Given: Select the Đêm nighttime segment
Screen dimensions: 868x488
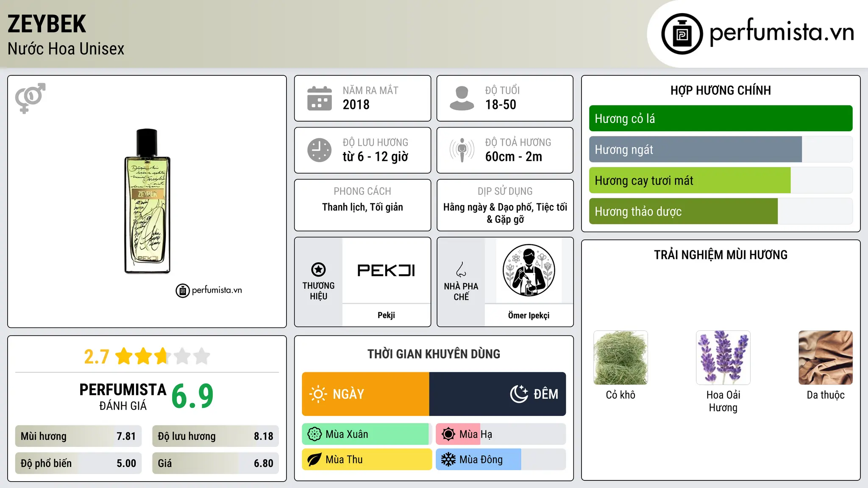Looking at the screenshot, I should 498,394.
